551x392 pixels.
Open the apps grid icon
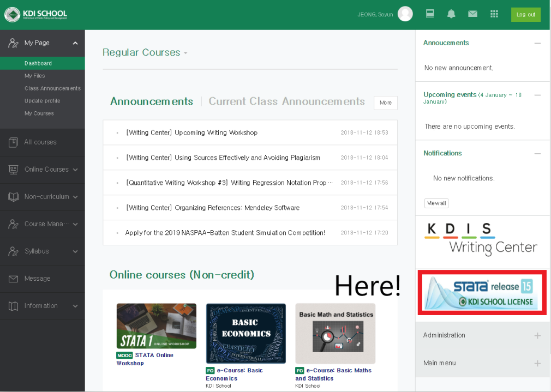pyautogui.click(x=494, y=14)
